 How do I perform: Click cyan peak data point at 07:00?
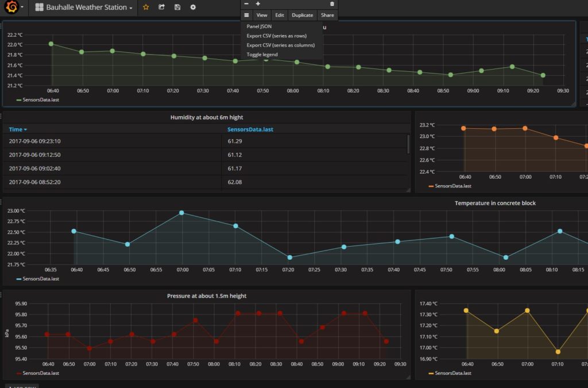pos(181,213)
